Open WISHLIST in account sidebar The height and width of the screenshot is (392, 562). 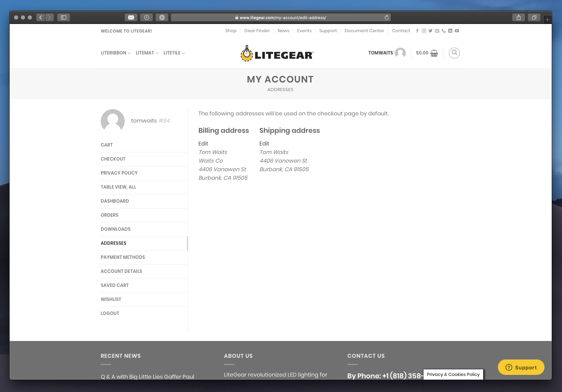[x=144, y=300]
